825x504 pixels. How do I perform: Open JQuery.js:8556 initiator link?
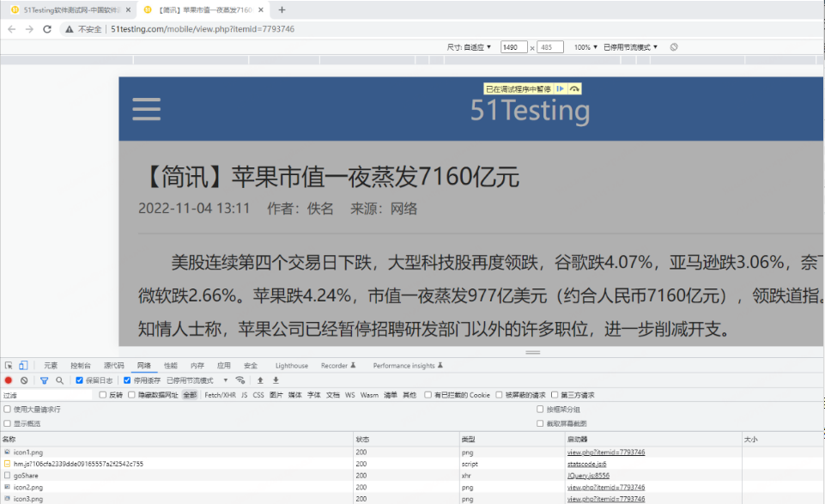point(588,475)
